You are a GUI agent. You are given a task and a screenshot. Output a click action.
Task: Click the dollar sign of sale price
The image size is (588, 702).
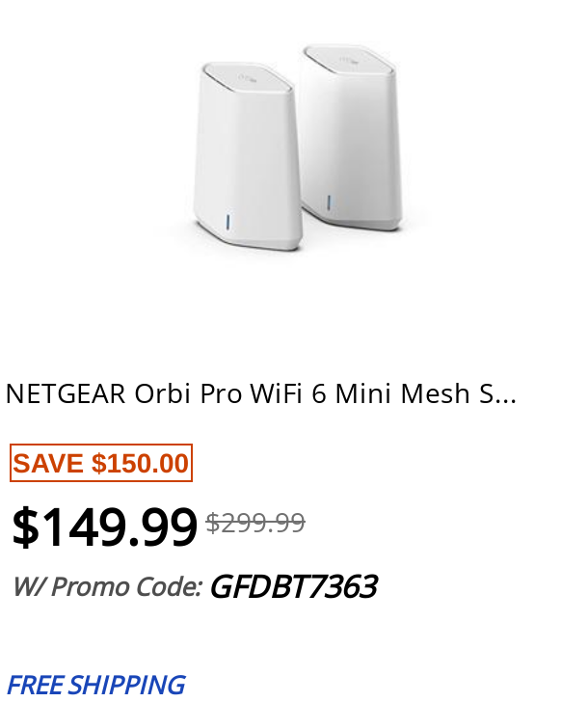click(25, 526)
